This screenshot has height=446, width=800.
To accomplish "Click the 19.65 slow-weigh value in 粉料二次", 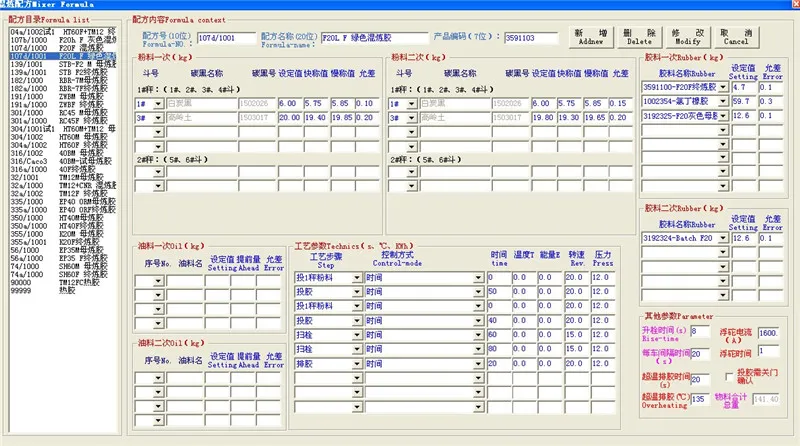I will tap(595, 118).
